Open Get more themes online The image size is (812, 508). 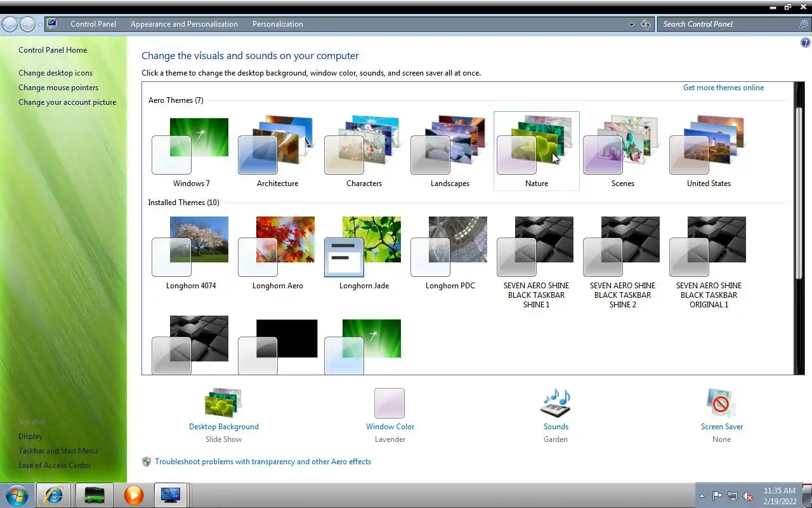point(723,88)
